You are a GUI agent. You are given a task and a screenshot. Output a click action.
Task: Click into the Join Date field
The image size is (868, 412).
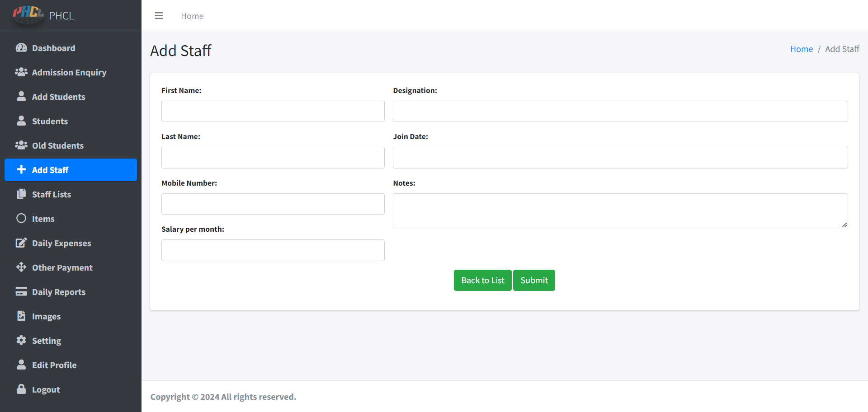pos(620,158)
